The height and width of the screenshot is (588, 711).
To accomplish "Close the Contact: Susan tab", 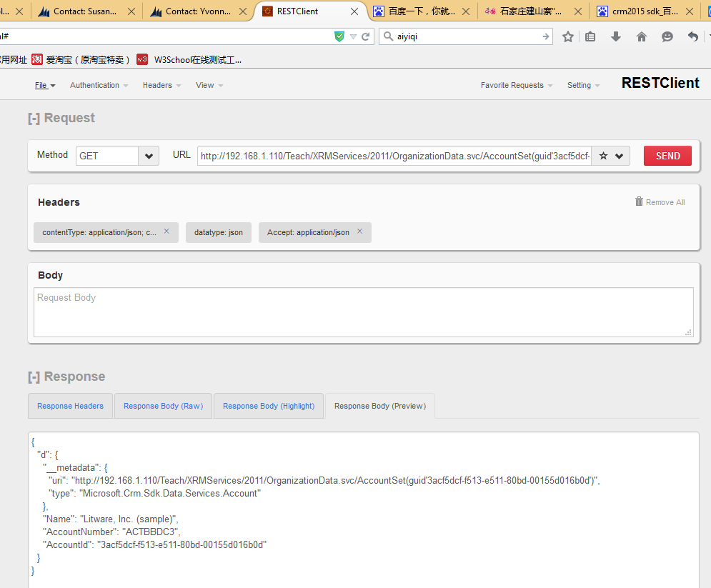I will (x=131, y=11).
